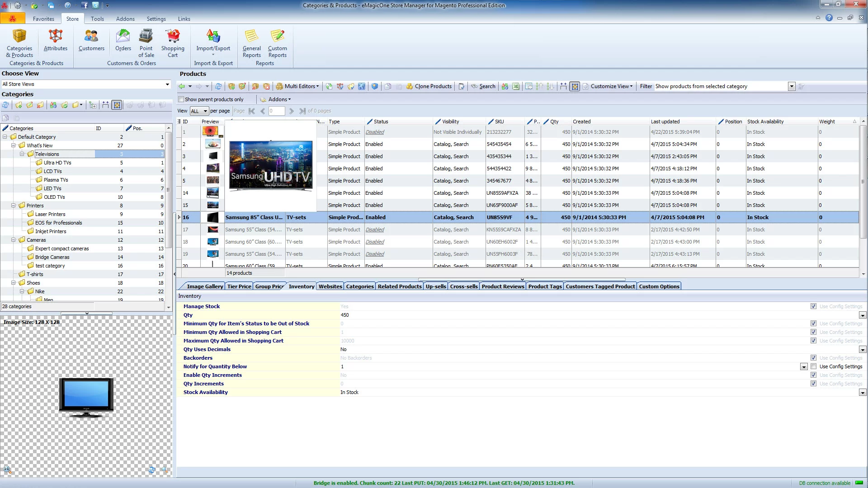
Task: Open Custom Reports
Action: (x=278, y=43)
